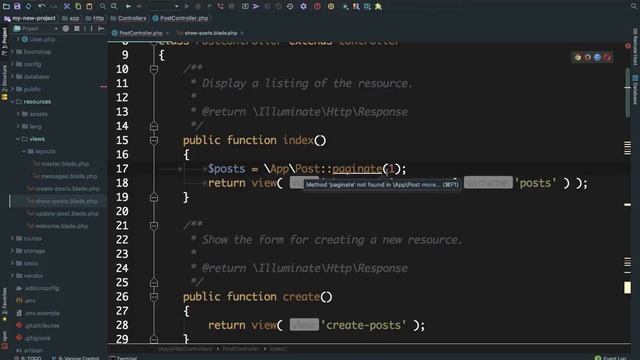Click the Paste clipboard icon

click(89, 6)
